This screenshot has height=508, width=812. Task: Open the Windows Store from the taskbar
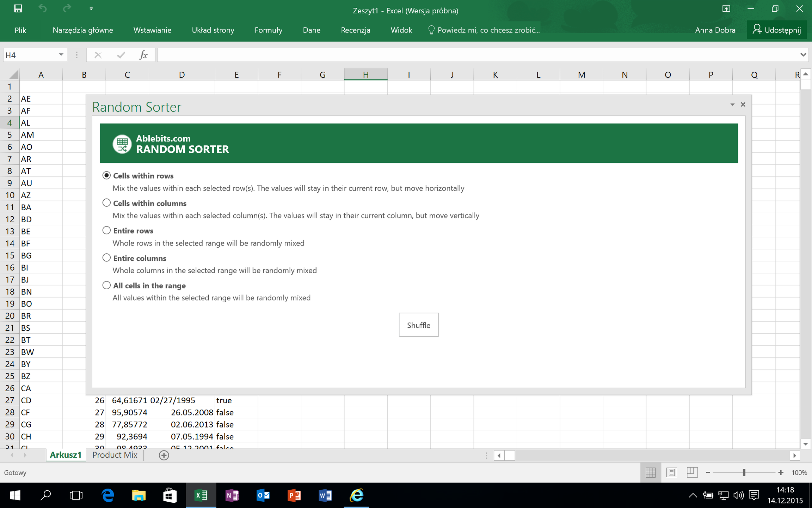170,496
